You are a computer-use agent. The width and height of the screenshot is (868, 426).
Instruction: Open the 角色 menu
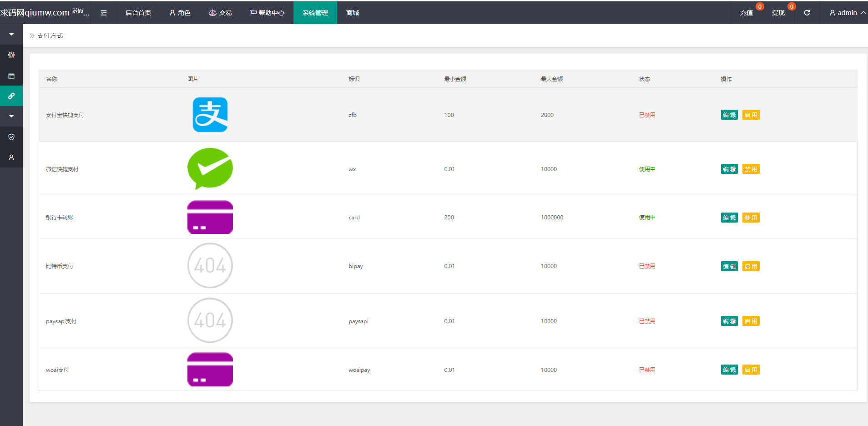[180, 13]
